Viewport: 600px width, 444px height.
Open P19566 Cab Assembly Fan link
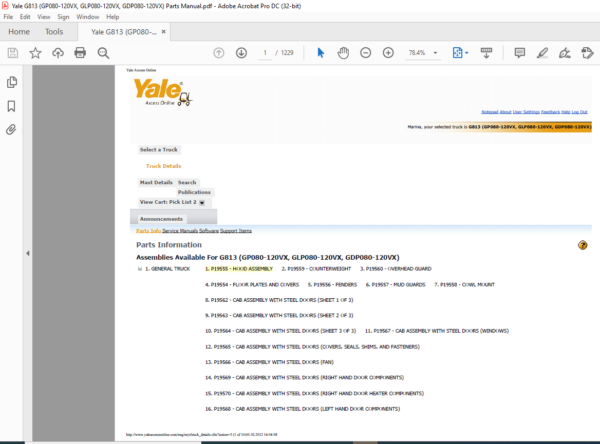click(x=269, y=362)
